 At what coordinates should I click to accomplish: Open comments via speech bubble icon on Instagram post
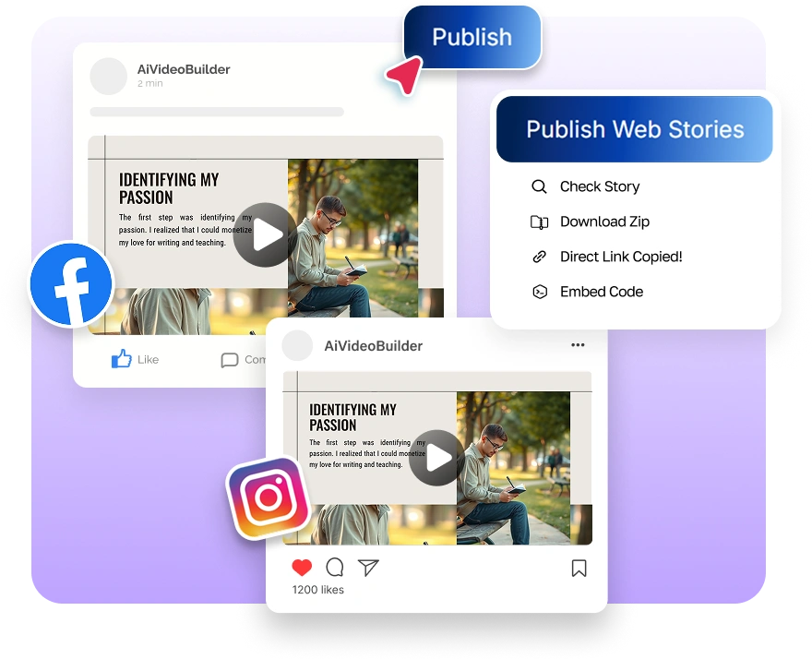[335, 568]
